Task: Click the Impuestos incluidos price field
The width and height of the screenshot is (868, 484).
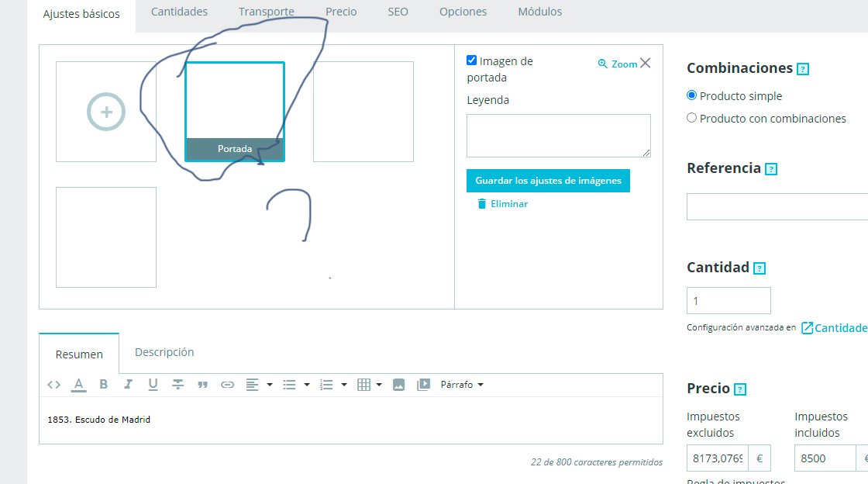Action: 825,458
